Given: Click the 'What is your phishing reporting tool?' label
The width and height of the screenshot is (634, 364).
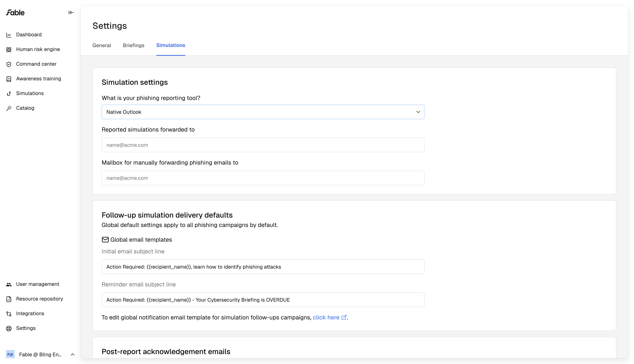Looking at the screenshot, I should click(x=151, y=98).
